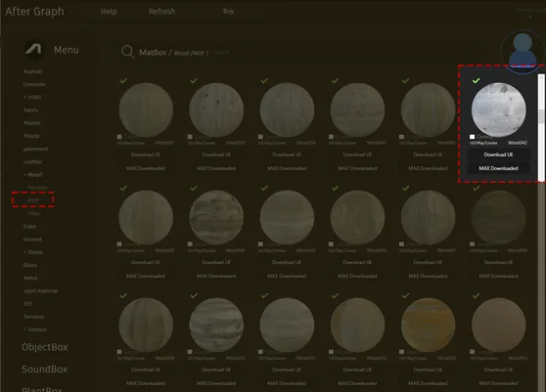Click the Refresh menu item
The width and height of the screenshot is (546, 392).
tap(161, 12)
